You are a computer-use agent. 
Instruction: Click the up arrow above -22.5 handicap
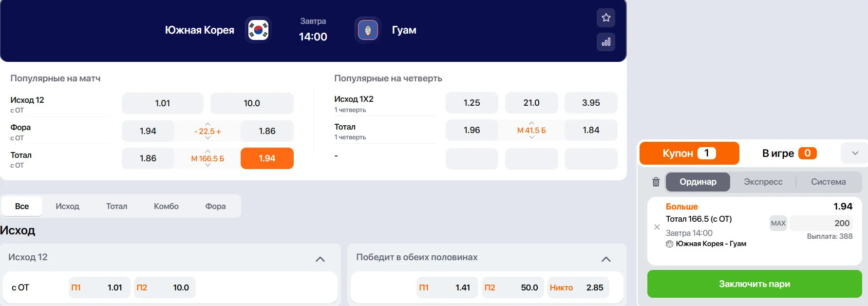[x=207, y=123]
